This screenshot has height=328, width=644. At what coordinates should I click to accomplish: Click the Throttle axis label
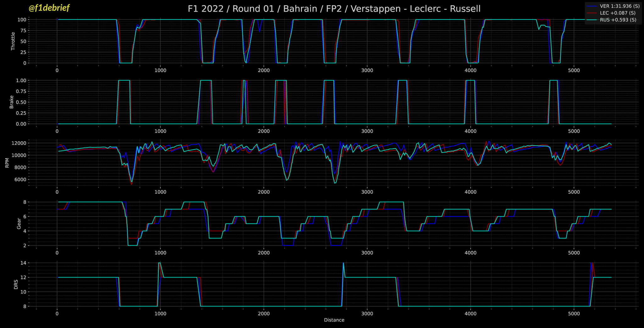[x=13, y=41]
